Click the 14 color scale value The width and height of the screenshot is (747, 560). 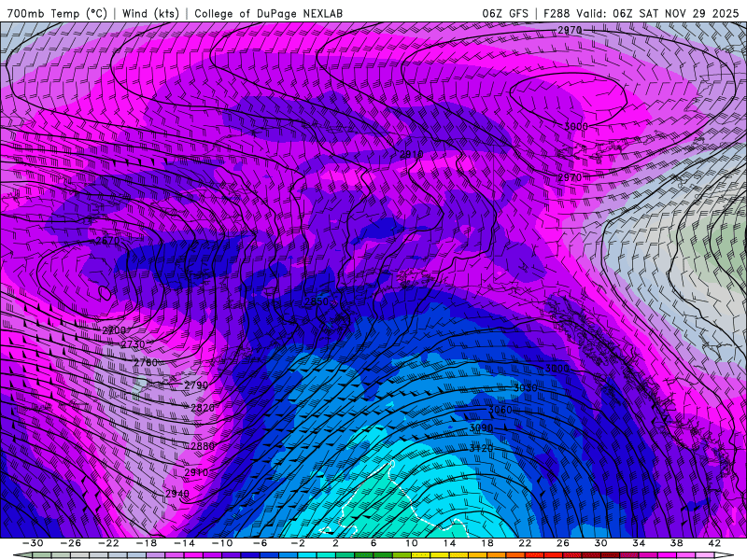coord(449,543)
